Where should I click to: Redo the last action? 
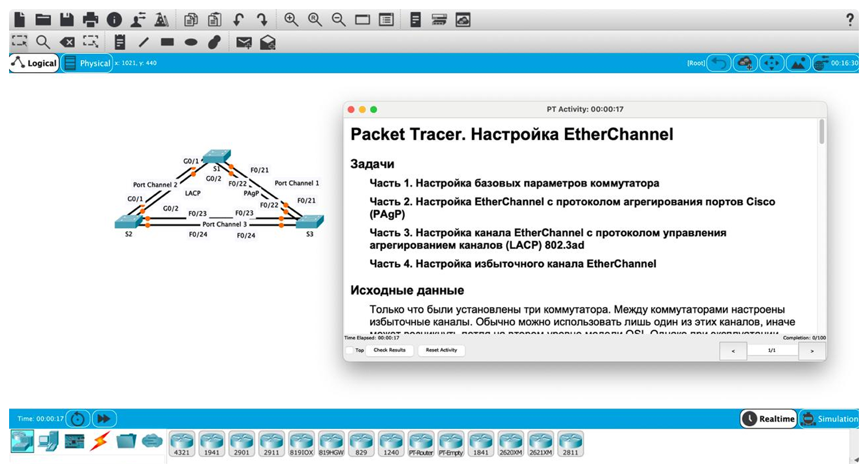point(262,20)
